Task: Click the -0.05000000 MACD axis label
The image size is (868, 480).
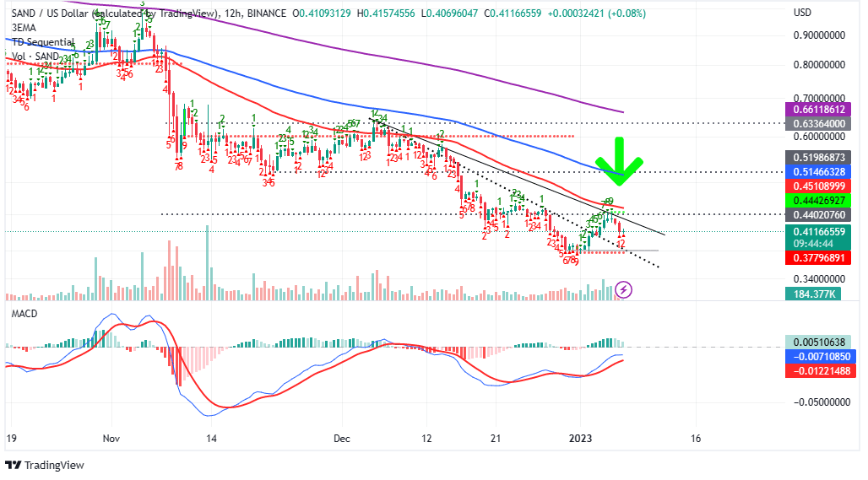Action: pyautogui.click(x=821, y=402)
